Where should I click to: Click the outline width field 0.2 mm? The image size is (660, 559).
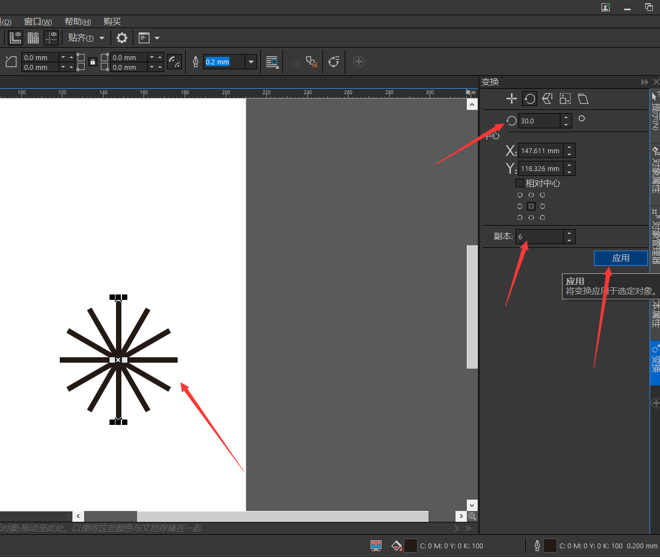224,62
